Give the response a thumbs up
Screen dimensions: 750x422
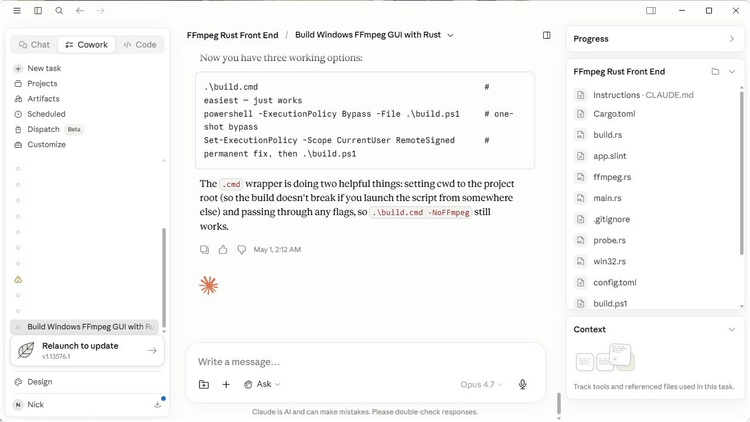(x=223, y=250)
